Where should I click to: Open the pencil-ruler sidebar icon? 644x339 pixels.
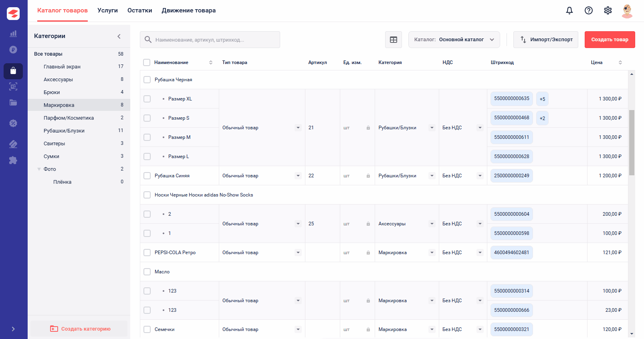click(x=13, y=144)
